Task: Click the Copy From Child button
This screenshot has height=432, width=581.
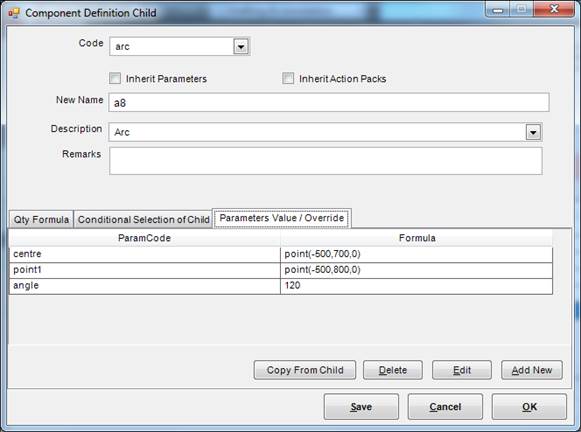Action: [x=305, y=370]
